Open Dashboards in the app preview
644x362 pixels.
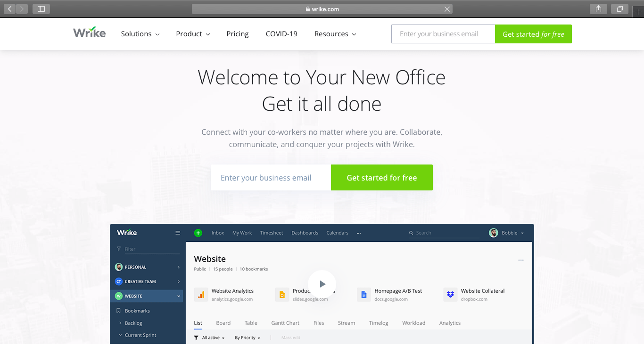[x=305, y=233]
